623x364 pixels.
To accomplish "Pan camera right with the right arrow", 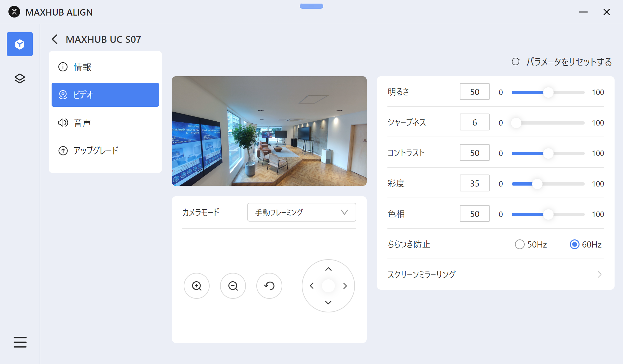I will point(345,286).
